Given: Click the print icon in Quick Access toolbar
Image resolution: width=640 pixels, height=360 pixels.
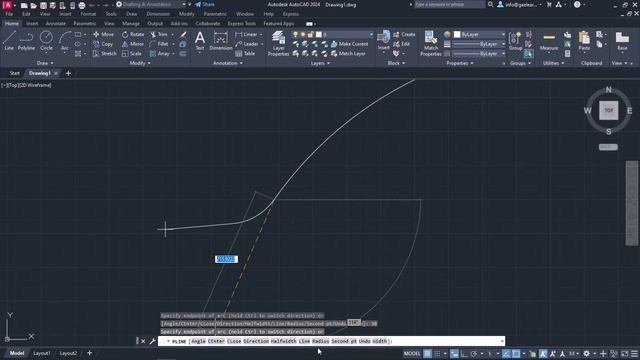Looking at the screenshot, I should pyautogui.click(x=82, y=5).
